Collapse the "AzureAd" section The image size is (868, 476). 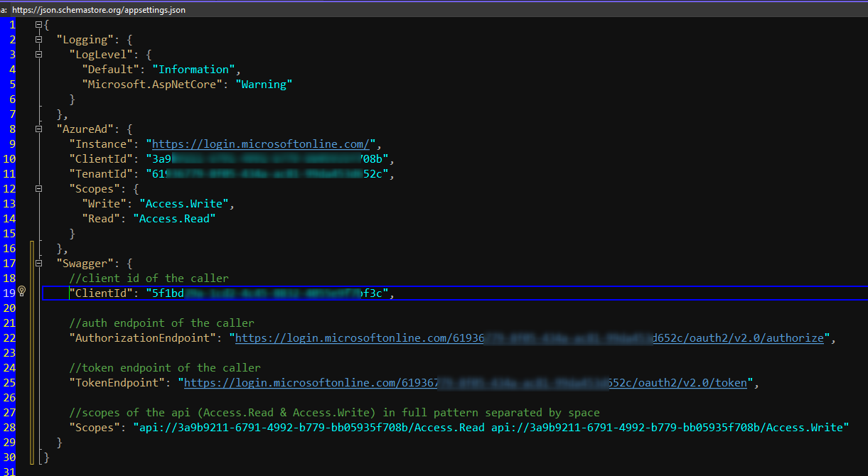click(39, 129)
